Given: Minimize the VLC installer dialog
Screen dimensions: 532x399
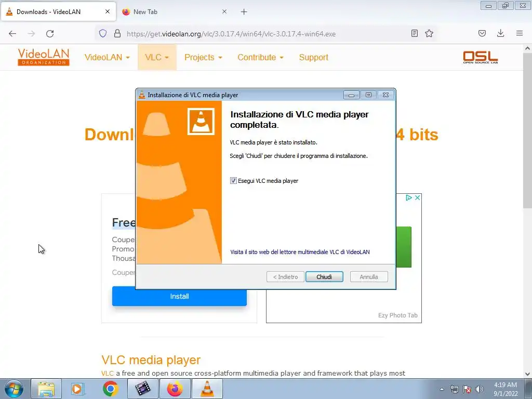Looking at the screenshot, I should 351,95.
